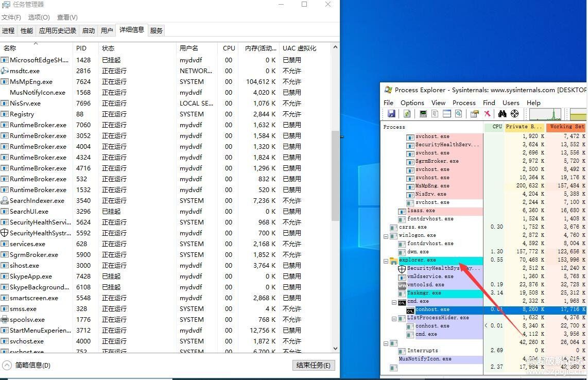The height and width of the screenshot is (380, 588).
Task: Click the binoculars Find Handle icon
Action: tap(502, 114)
